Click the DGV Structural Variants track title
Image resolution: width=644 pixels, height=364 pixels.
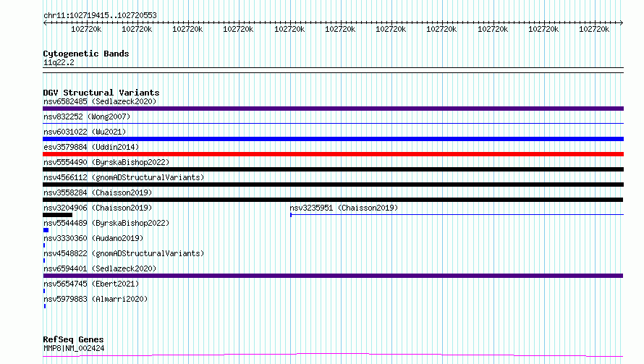coord(101,93)
